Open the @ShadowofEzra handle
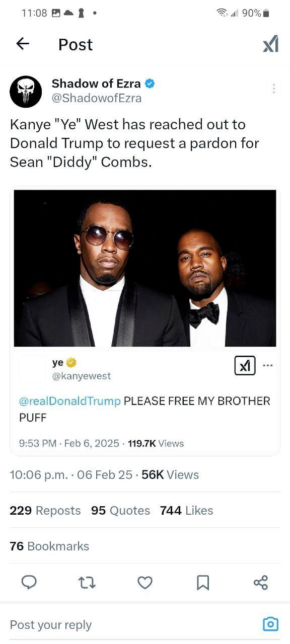Screen dimensions: 290x644 coord(97,99)
